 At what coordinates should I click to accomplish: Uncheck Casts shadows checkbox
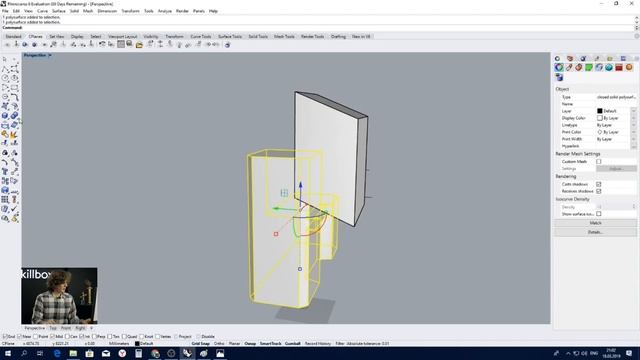[x=599, y=184]
